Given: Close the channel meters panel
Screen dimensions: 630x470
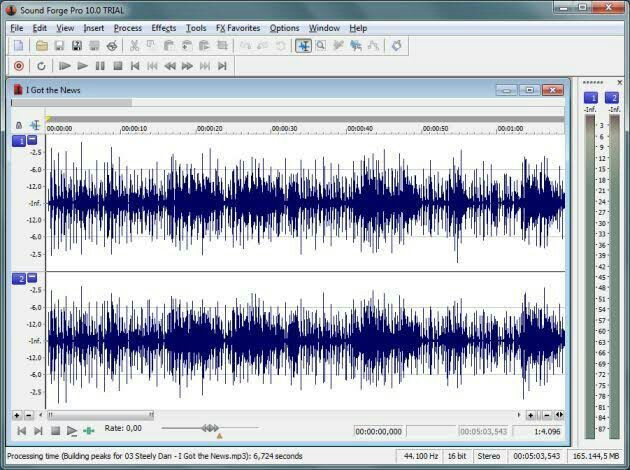Looking at the screenshot, I should point(620,82).
